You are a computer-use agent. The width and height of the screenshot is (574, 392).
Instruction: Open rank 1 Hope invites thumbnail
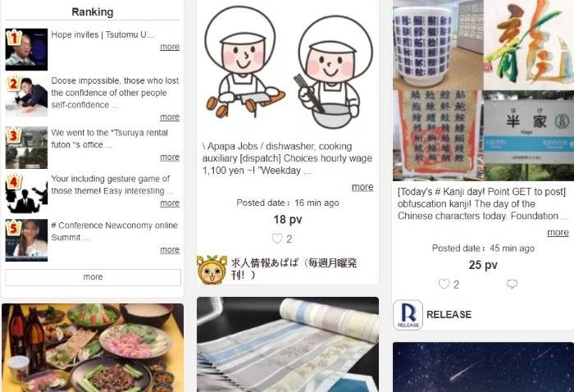[26, 49]
